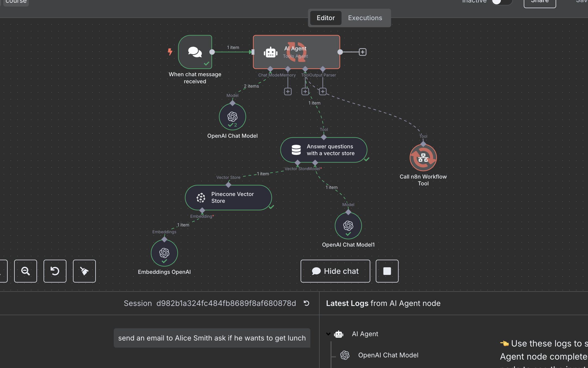Click the Share button
588x368 pixels.
pos(539,2)
